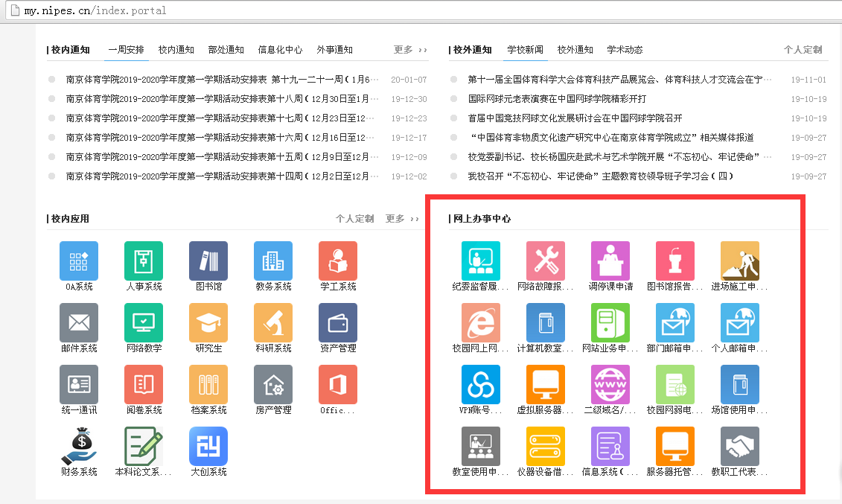Open the 图书馆 library icon
Image resolution: width=842 pixels, height=504 pixels.
point(208,261)
